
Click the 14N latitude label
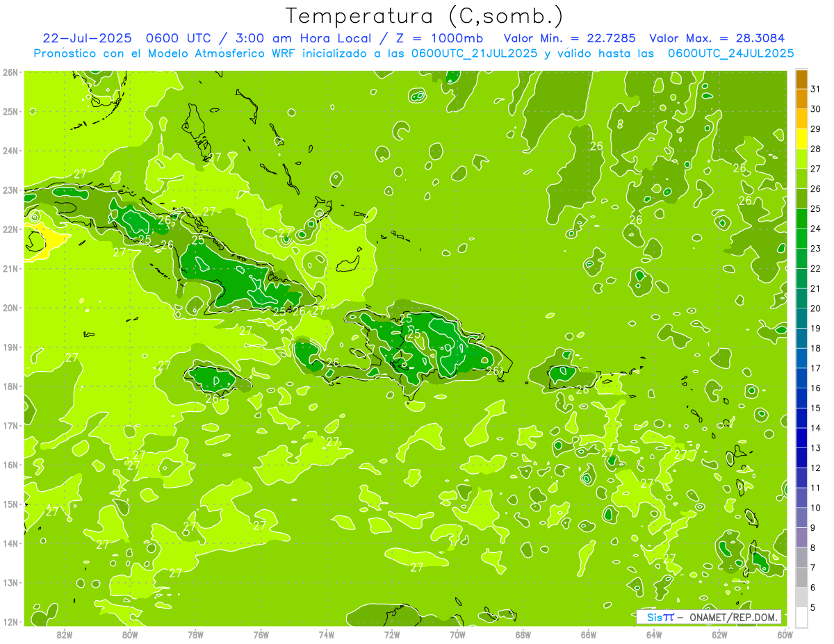click(10, 543)
